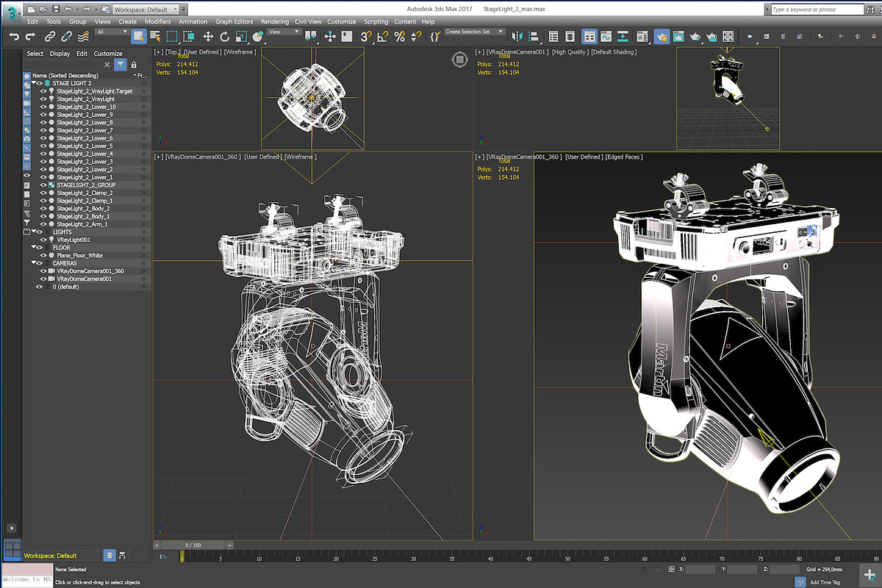Open the Modifiers menu
Viewport: 882px width, 588px height.
click(157, 22)
